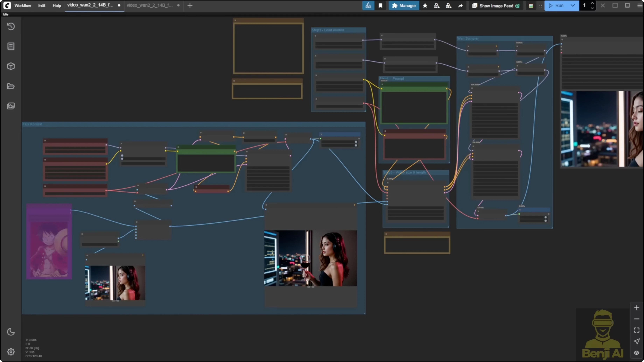Screen dimensions: 644x362
Task: Increase batch count with the stepper arrow
Action: coord(592,3)
